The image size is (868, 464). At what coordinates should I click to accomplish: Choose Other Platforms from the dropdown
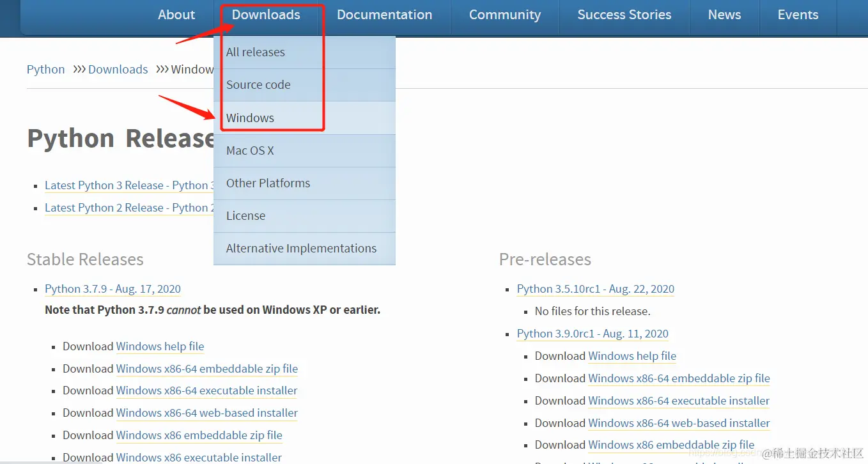304,183
